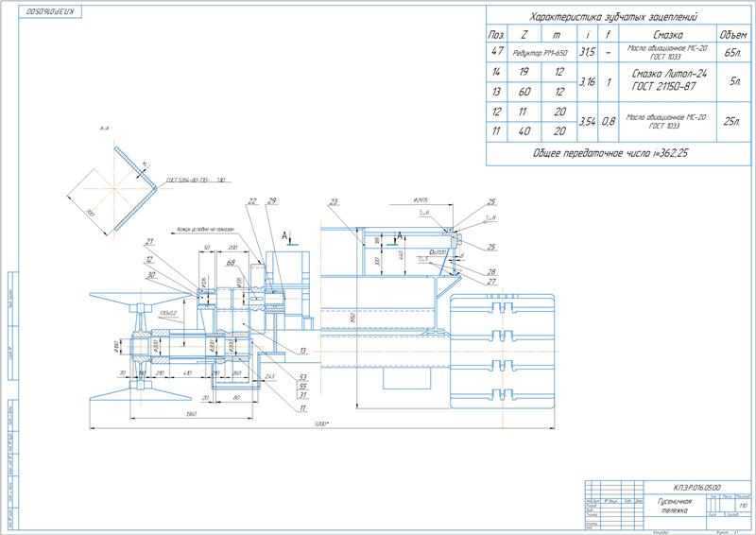Click the note "Кожух условно не показан"
Viewport: 756px width, 535px height.
pos(205,230)
